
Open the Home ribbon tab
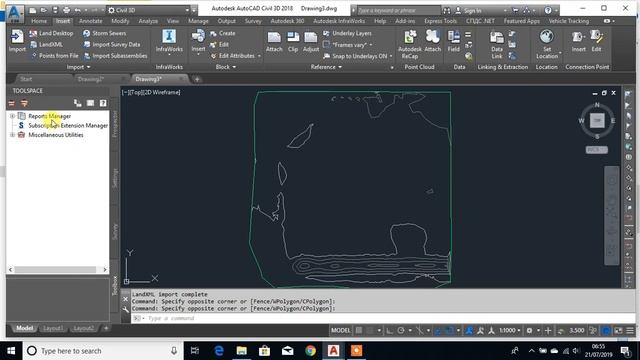tap(39, 21)
